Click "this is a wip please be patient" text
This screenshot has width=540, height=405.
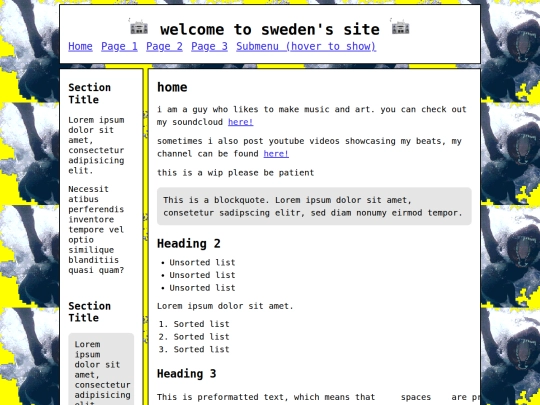pyautogui.click(x=236, y=173)
